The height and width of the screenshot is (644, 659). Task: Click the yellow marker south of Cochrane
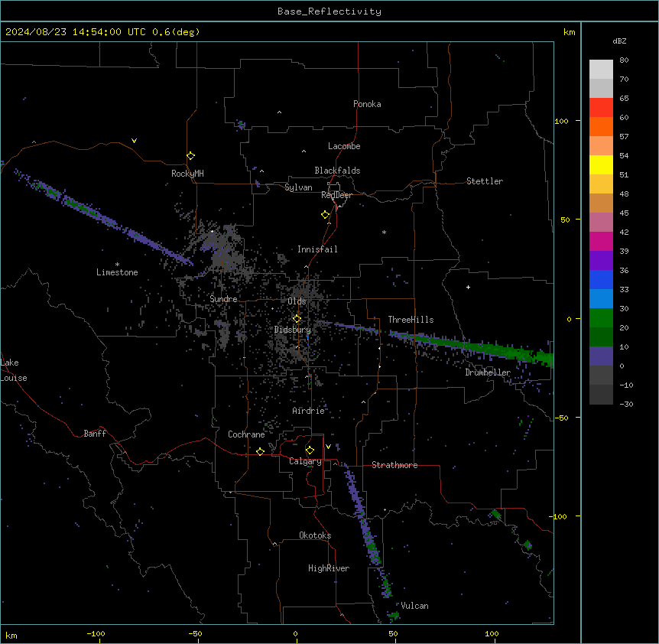(x=260, y=451)
